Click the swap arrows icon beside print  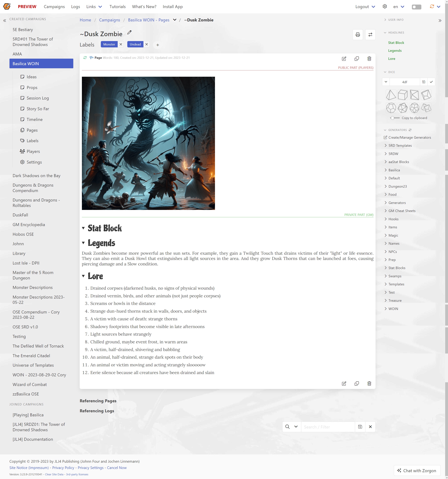pyautogui.click(x=370, y=35)
